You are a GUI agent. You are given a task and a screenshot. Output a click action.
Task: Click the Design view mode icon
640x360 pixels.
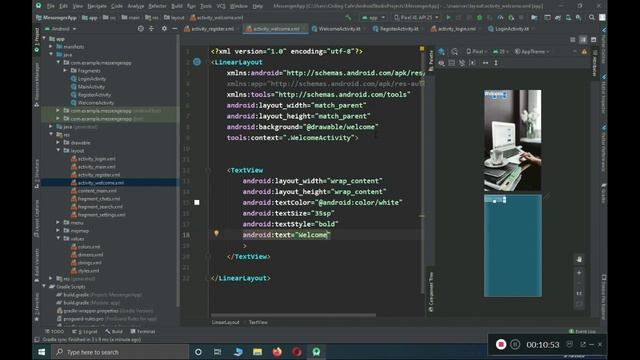click(x=593, y=40)
